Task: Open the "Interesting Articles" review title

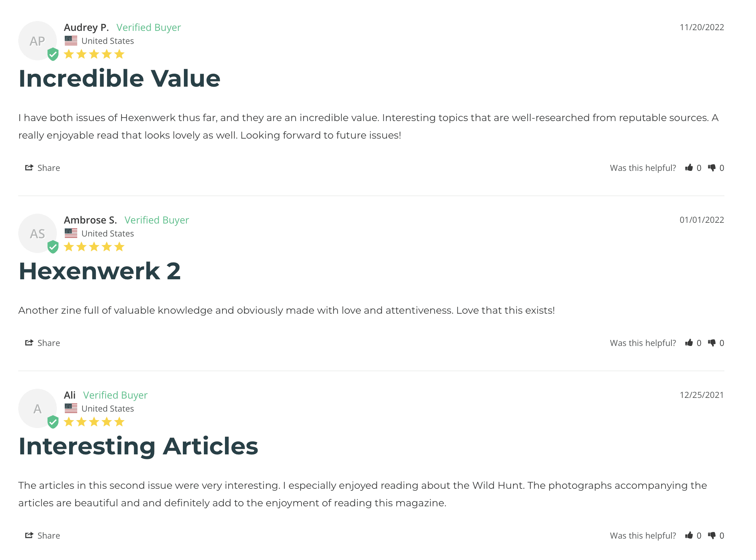Action: [138, 446]
